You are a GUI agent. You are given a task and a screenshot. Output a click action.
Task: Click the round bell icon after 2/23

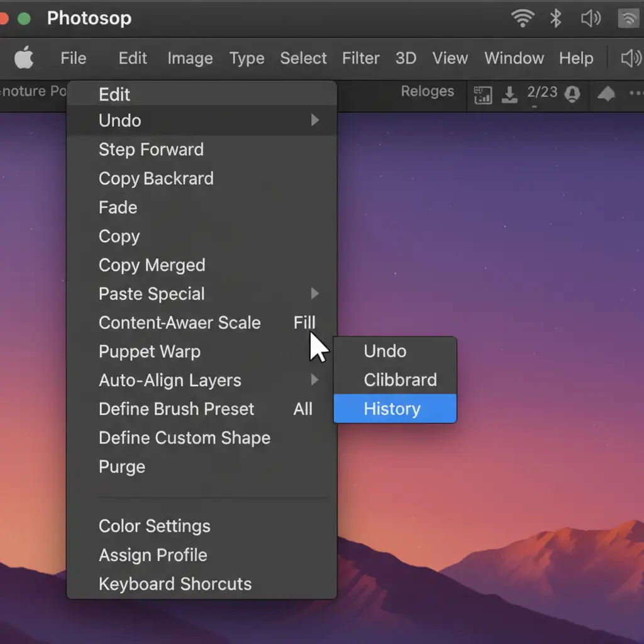coord(572,94)
